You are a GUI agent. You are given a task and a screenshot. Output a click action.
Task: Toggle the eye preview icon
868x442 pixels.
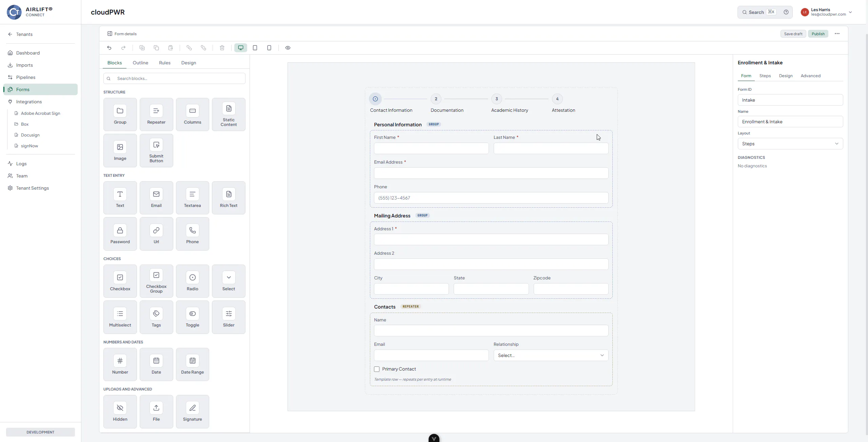(288, 48)
